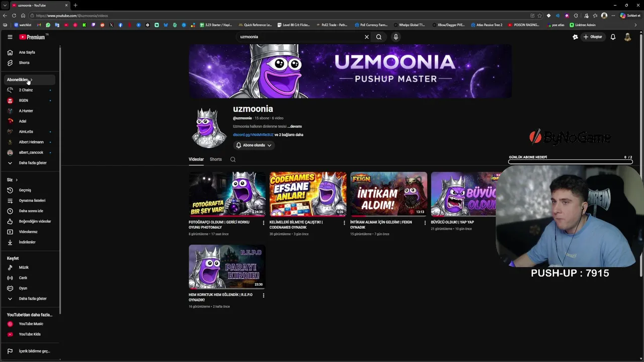Open the A.Hunter subscription channel
644x362 pixels.
click(x=30, y=111)
